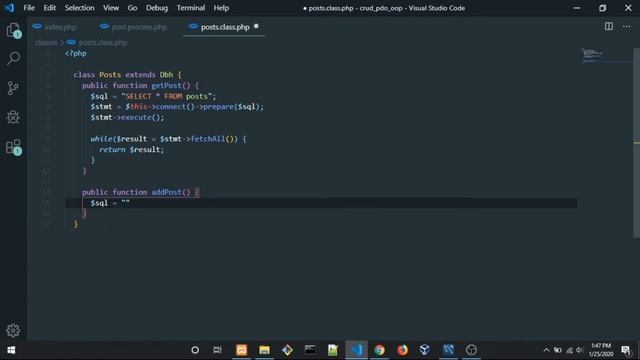Click the code minimap preview
Screen dimensions: 640x360
[x=593, y=55]
